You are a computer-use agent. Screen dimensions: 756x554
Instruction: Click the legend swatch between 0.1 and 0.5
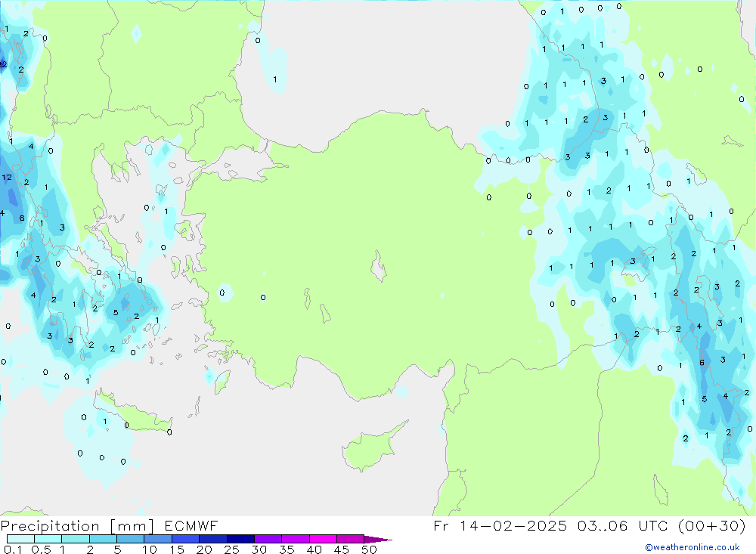pos(20,539)
